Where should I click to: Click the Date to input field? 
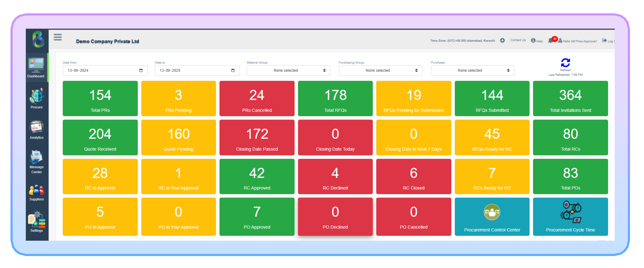pyautogui.click(x=197, y=70)
